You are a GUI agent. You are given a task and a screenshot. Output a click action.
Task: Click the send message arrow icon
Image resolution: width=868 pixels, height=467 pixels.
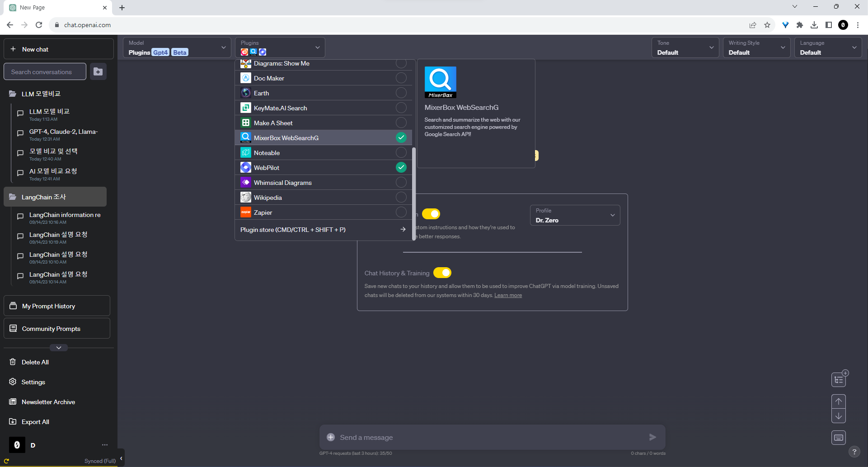(652, 437)
